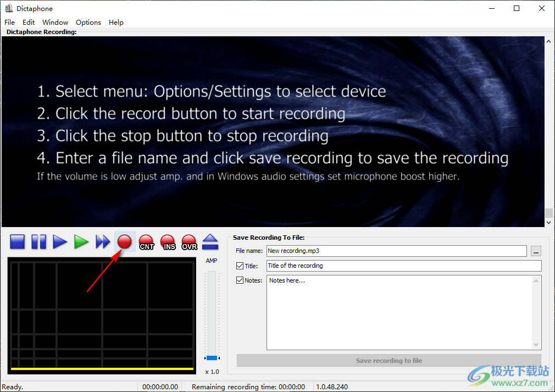
Task: Click the Save recording to file button
Action: coord(389,361)
